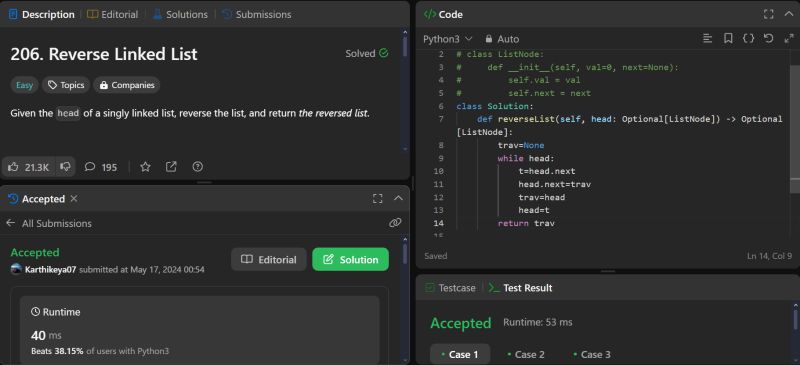Open the Python3 language dropdown
This screenshot has width=800, height=365.
(447, 39)
